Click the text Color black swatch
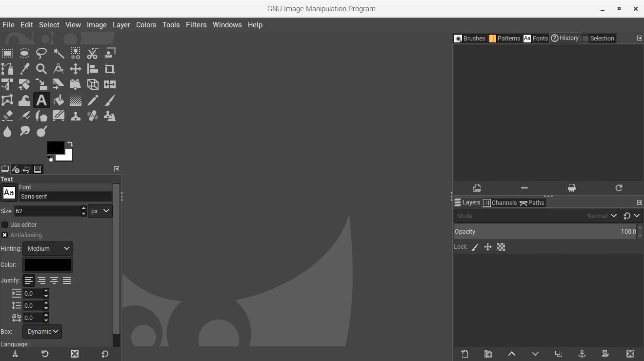This screenshot has height=361, width=644. pyautogui.click(x=48, y=265)
